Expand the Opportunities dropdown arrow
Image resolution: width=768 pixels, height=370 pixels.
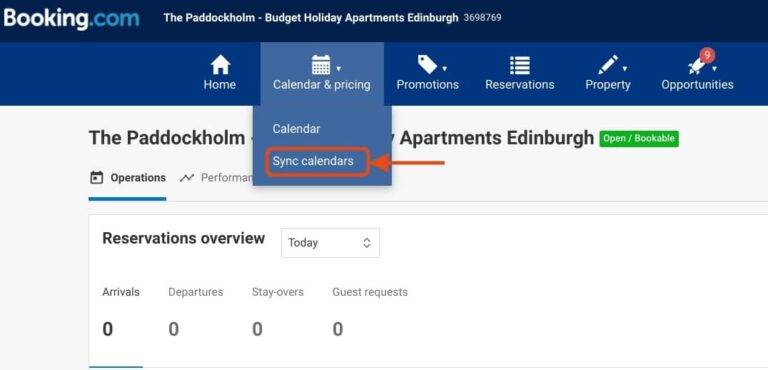point(715,69)
